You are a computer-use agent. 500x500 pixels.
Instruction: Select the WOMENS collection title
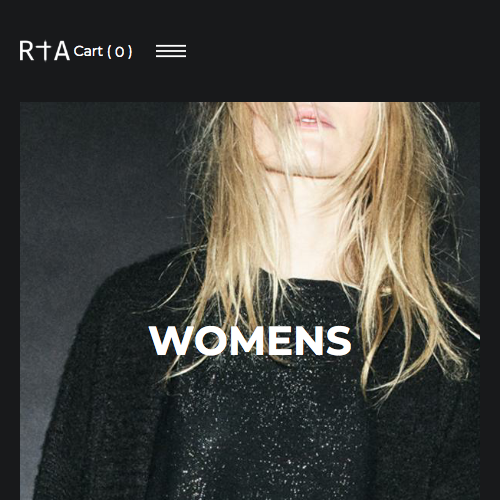tap(250, 340)
